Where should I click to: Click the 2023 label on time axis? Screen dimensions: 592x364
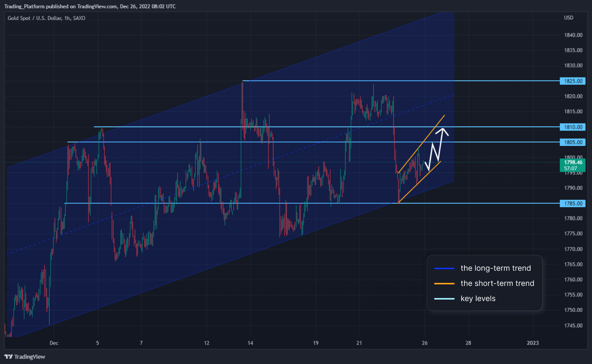tap(533, 343)
